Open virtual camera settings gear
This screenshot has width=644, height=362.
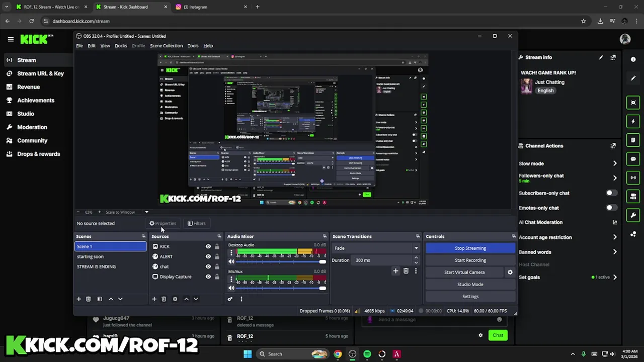point(510,273)
